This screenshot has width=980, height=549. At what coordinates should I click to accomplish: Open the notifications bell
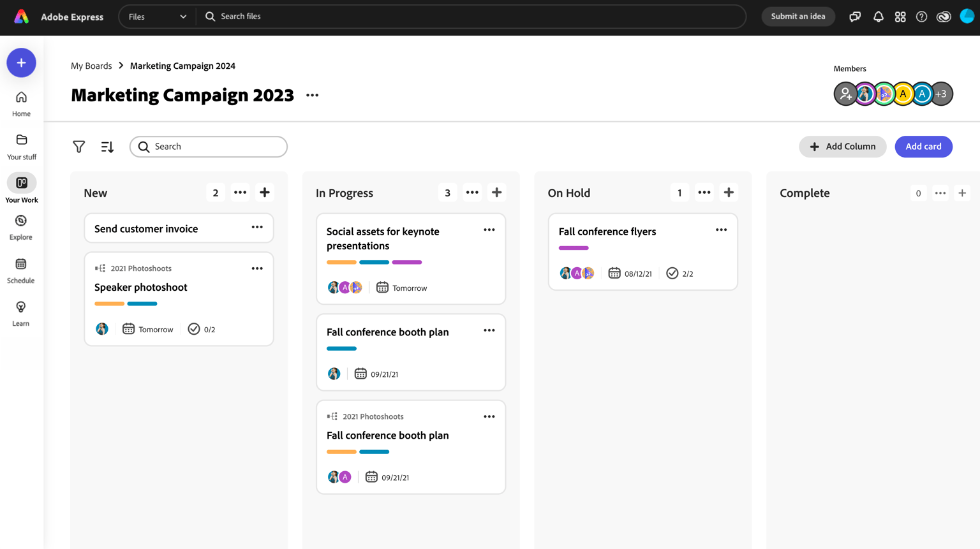[x=879, y=17]
